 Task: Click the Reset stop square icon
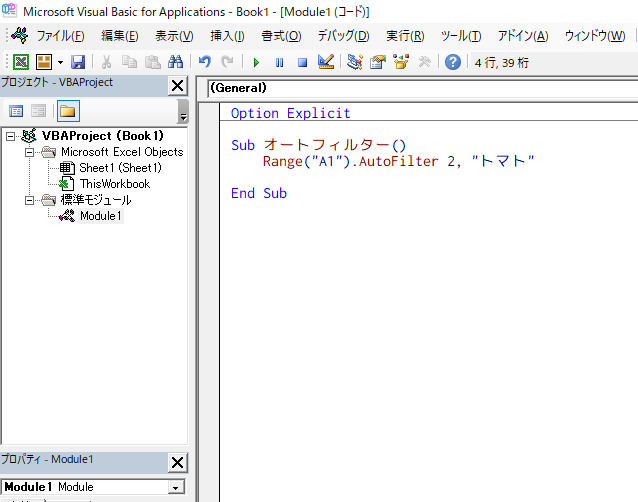click(x=302, y=63)
